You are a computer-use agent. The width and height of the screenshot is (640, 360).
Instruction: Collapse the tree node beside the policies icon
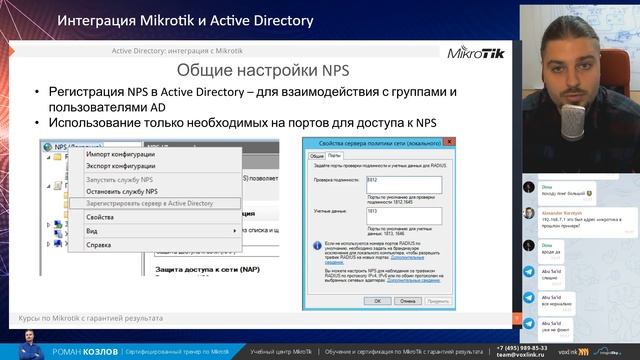49,186
